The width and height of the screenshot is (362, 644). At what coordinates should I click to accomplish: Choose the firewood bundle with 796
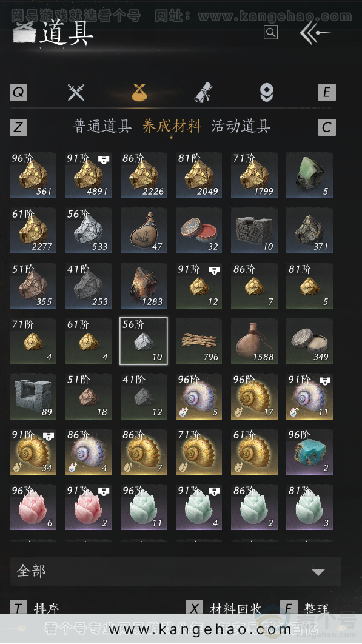pyautogui.click(x=199, y=341)
